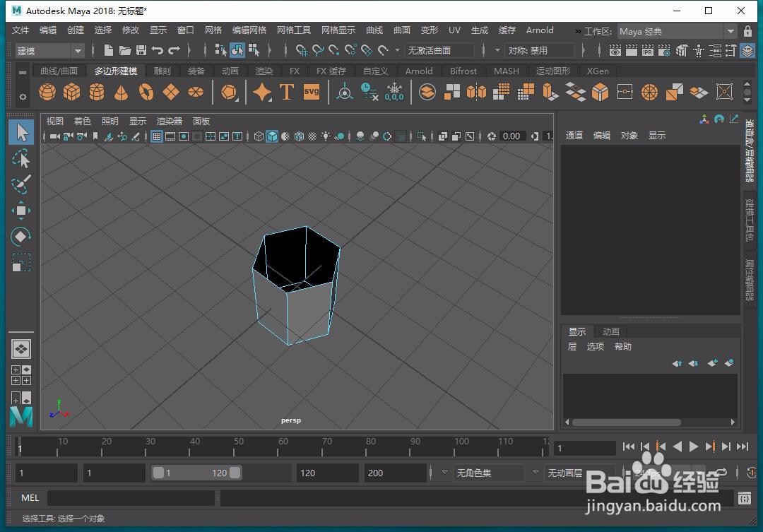Activate the Lasso select tool

(x=21, y=158)
